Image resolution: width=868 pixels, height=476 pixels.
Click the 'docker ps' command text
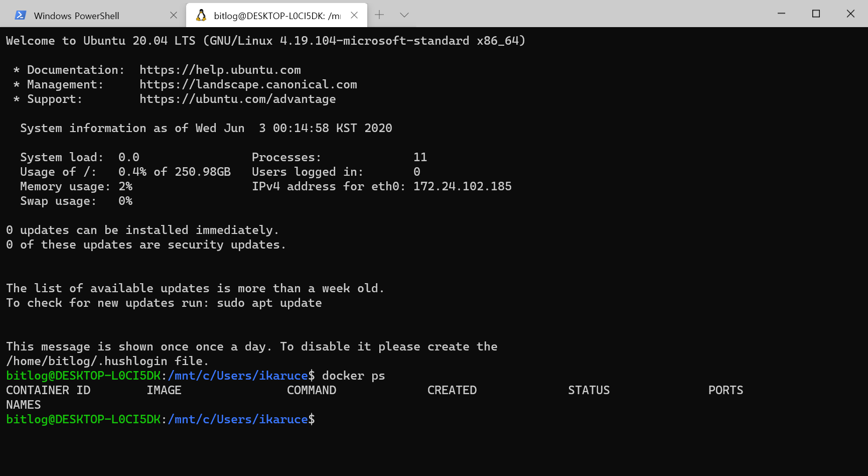click(354, 376)
